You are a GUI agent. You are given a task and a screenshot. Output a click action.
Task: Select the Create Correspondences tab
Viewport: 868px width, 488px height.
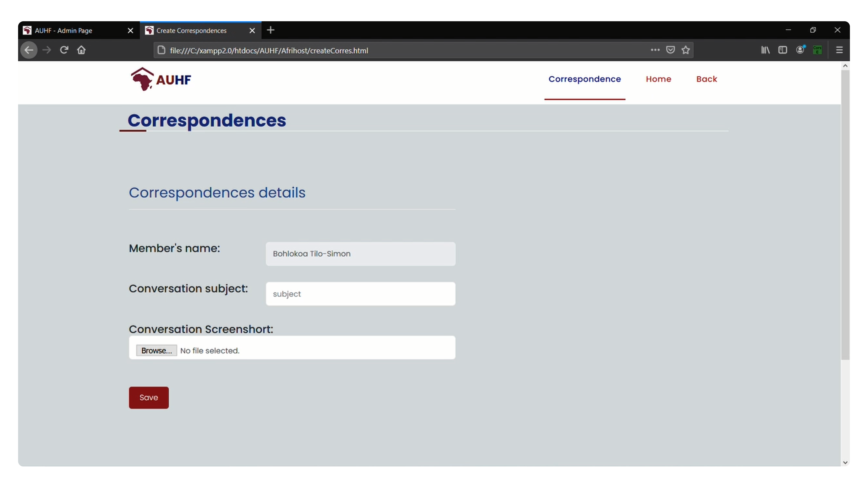click(x=200, y=31)
